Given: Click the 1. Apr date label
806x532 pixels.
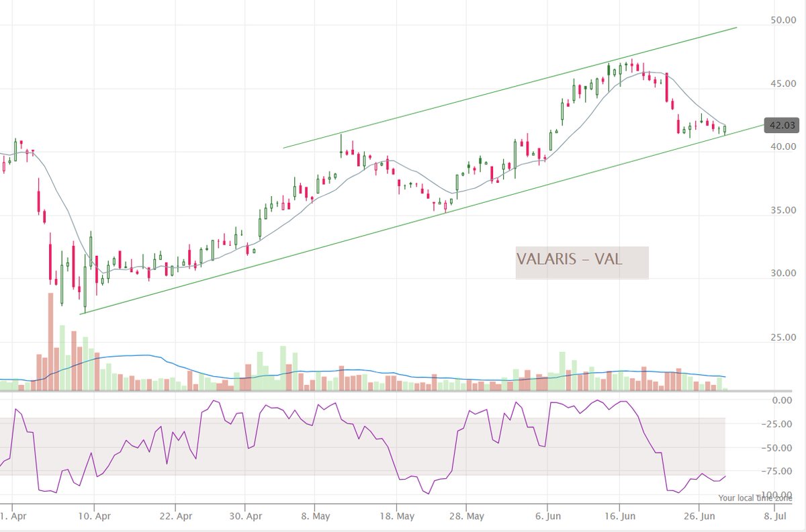Looking at the screenshot, I should click(x=13, y=517).
